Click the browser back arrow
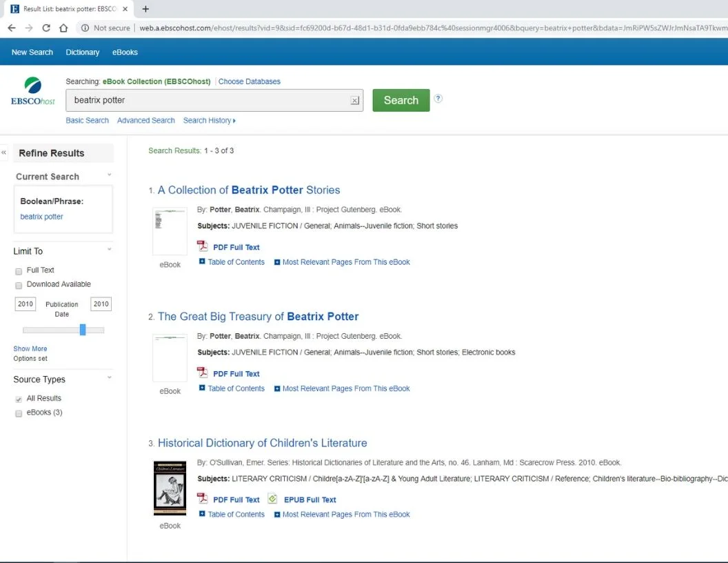 12,28
